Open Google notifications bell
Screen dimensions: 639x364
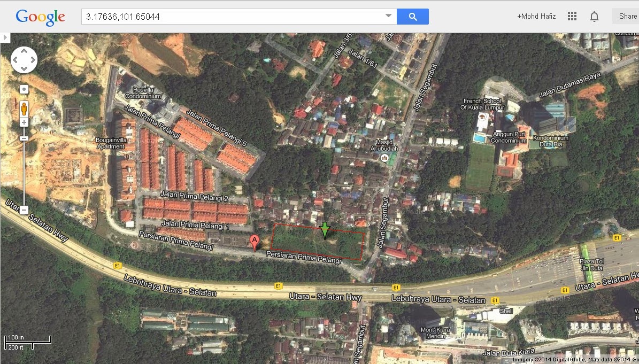[x=594, y=16]
